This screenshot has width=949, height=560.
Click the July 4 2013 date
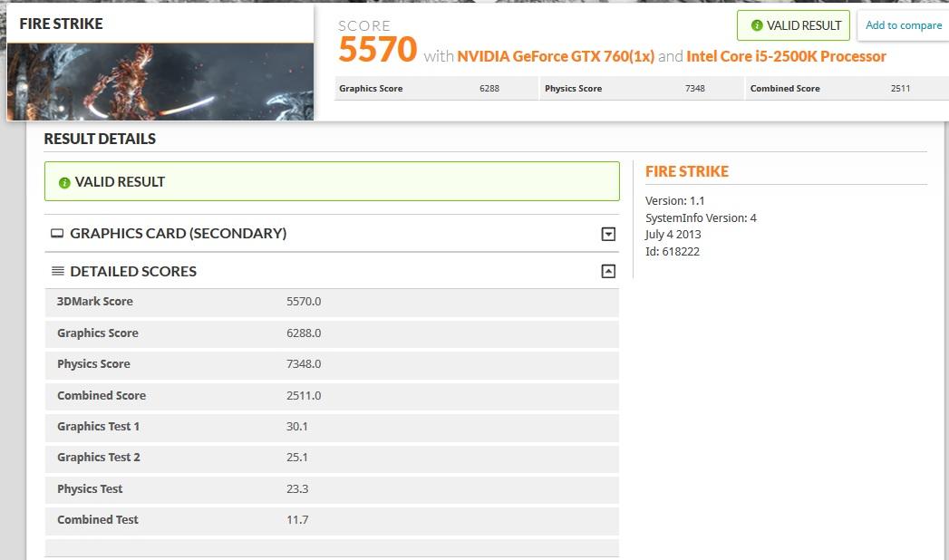(673, 235)
